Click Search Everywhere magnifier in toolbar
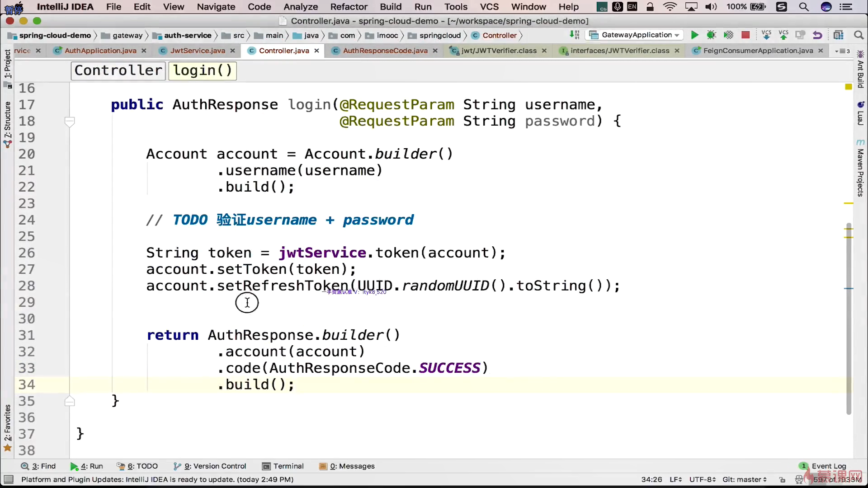868x488 pixels. (859, 35)
